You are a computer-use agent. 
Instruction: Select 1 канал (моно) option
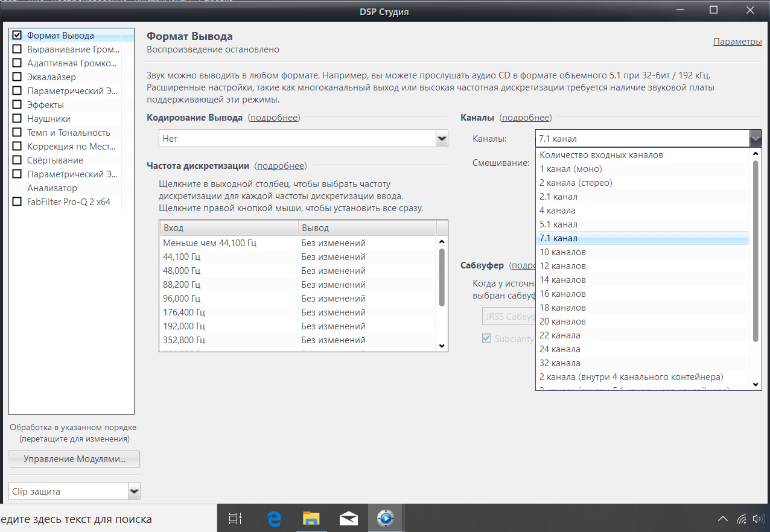click(642, 169)
